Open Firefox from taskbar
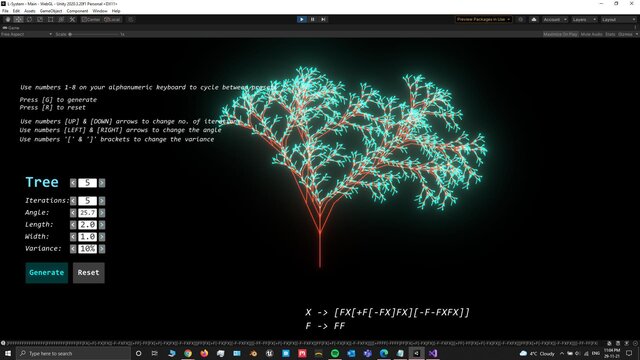Screen dimensions: 640x360 pyautogui.click(x=204, y=353)
